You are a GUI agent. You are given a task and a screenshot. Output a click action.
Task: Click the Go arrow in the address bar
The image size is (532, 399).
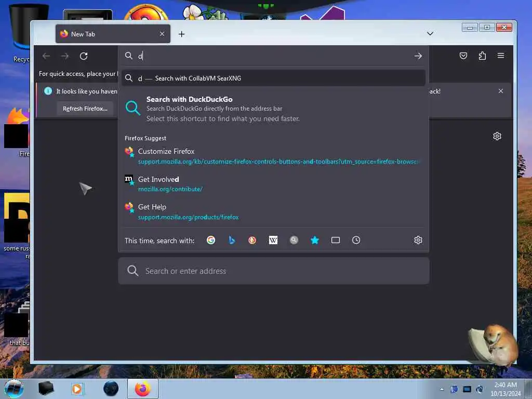(418, 56)
